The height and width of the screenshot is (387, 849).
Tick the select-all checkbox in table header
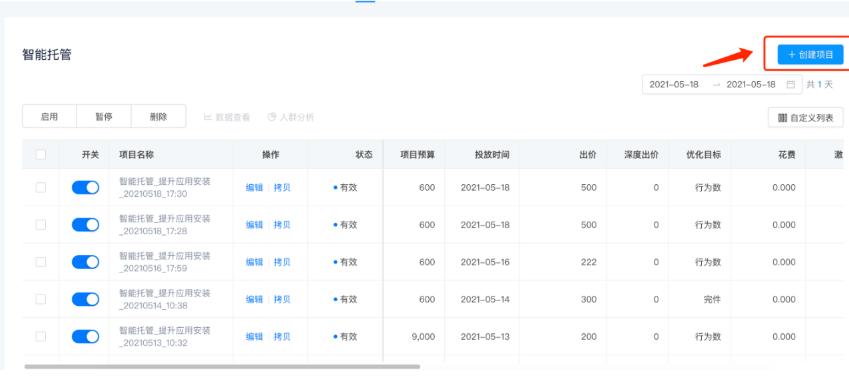(41, 155)
